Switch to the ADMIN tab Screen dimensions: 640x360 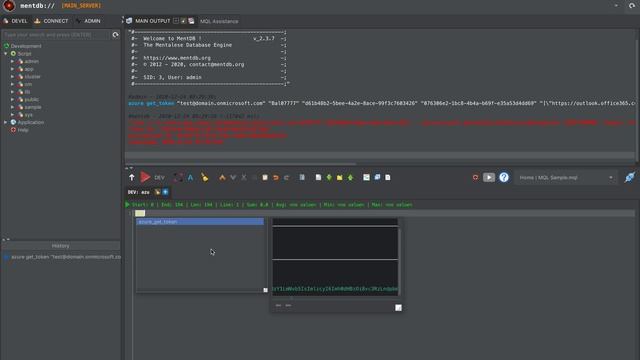tap(89, 21)
